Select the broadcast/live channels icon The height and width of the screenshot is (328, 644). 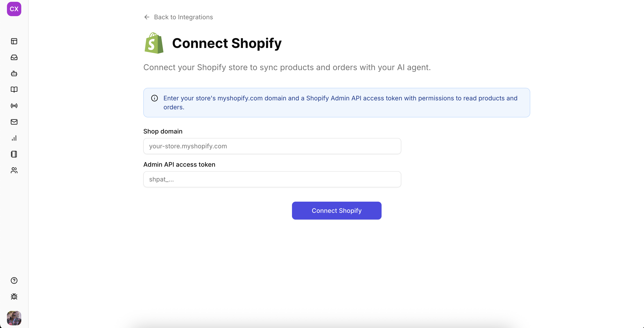(14, 106)
